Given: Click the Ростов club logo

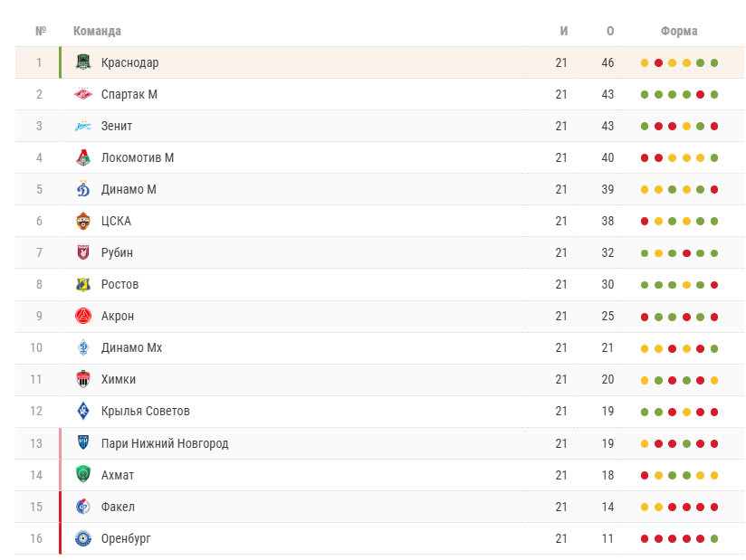Looking at the screenshot, I should (83, 284).
